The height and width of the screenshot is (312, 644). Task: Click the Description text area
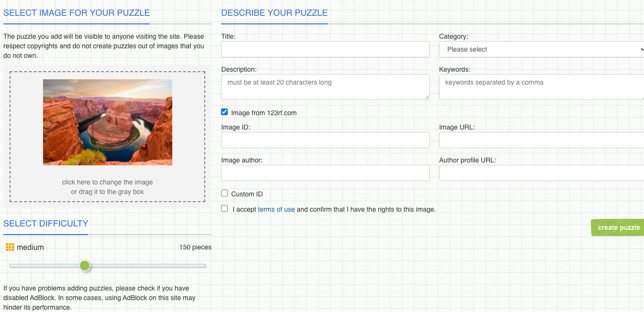325,86
